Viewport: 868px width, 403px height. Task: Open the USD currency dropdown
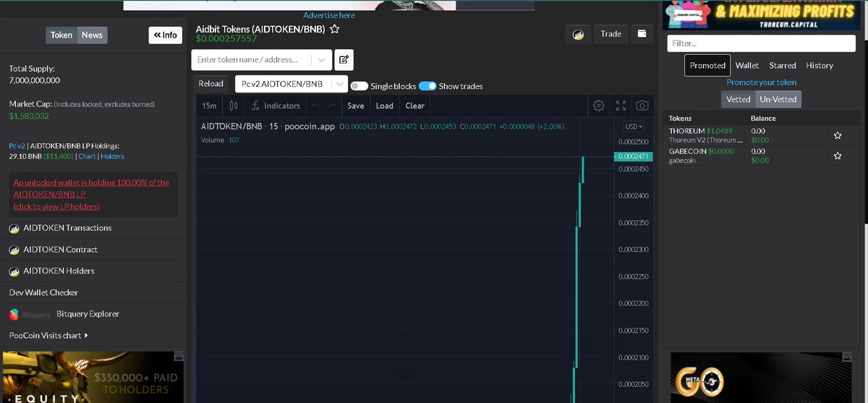point(633,127)
